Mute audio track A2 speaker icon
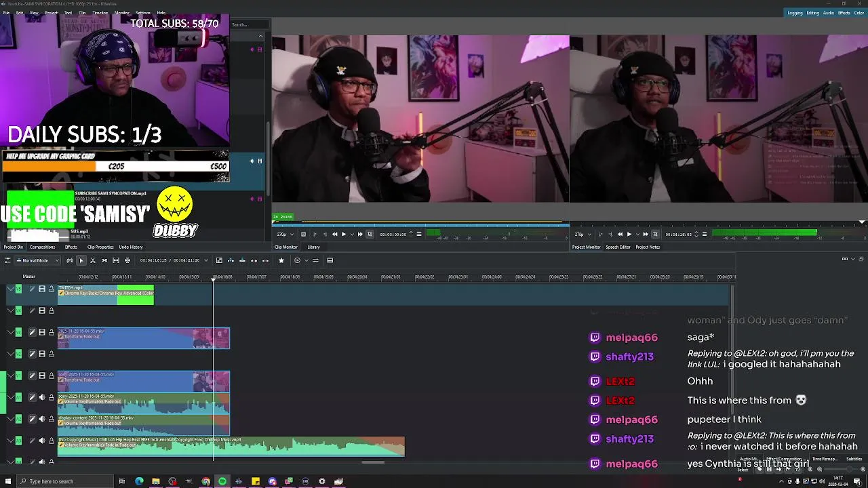The width and height of the screenshot is (868, 488). [x=41, y=419]
